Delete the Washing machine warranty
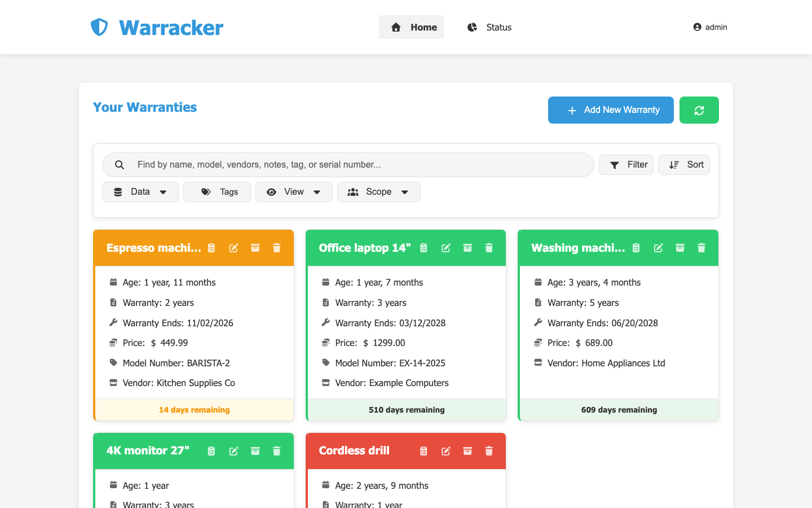The image size is (812, 508). (x=701, y=248)
